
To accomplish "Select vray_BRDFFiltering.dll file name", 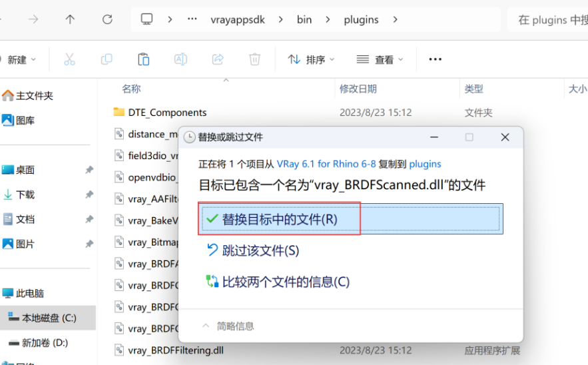I will 176,350.
